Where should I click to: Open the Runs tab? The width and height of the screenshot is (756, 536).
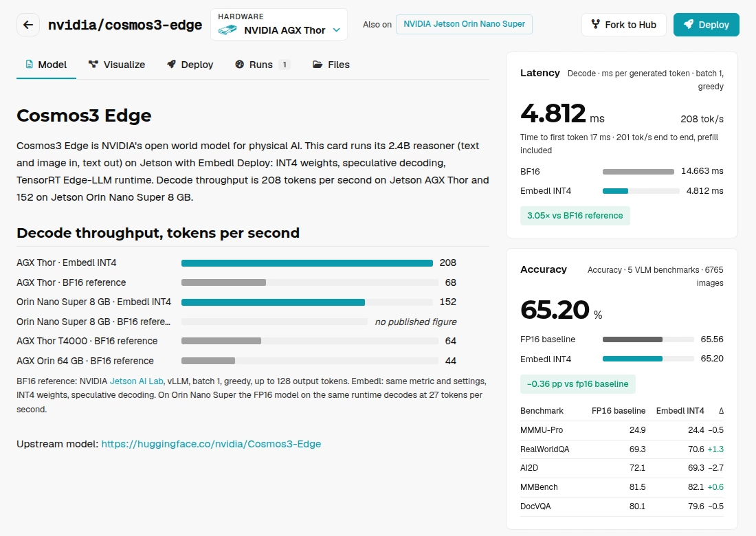(x=263, y=65)
